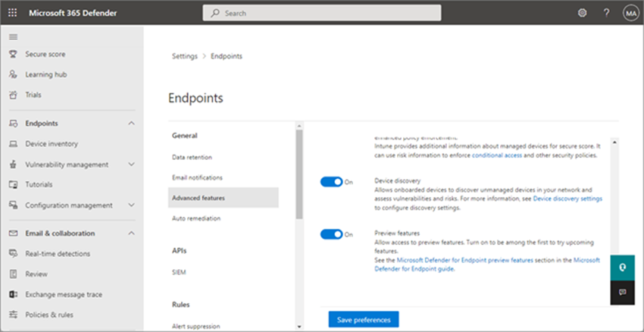Open Learning hub in navigation

tap(46, 75)
